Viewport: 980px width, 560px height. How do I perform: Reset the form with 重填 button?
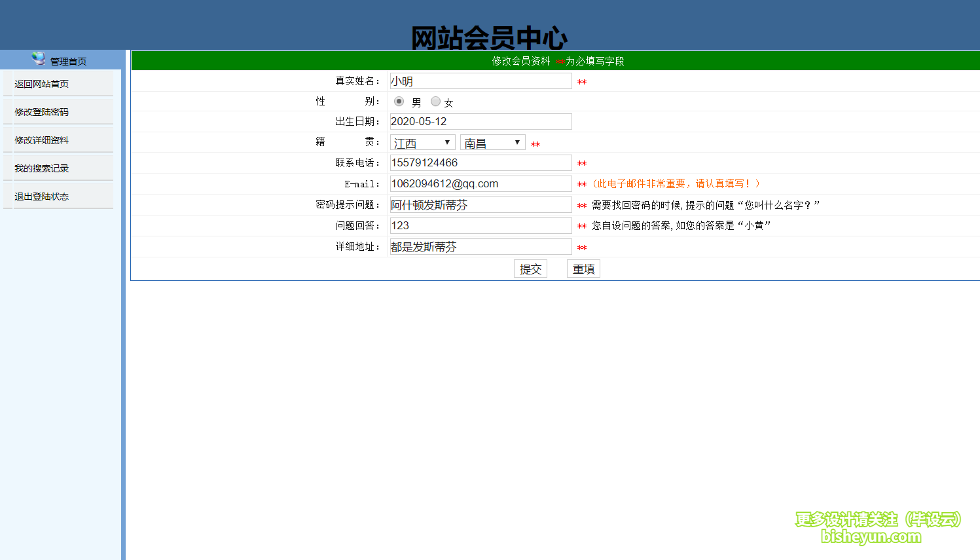583,269
